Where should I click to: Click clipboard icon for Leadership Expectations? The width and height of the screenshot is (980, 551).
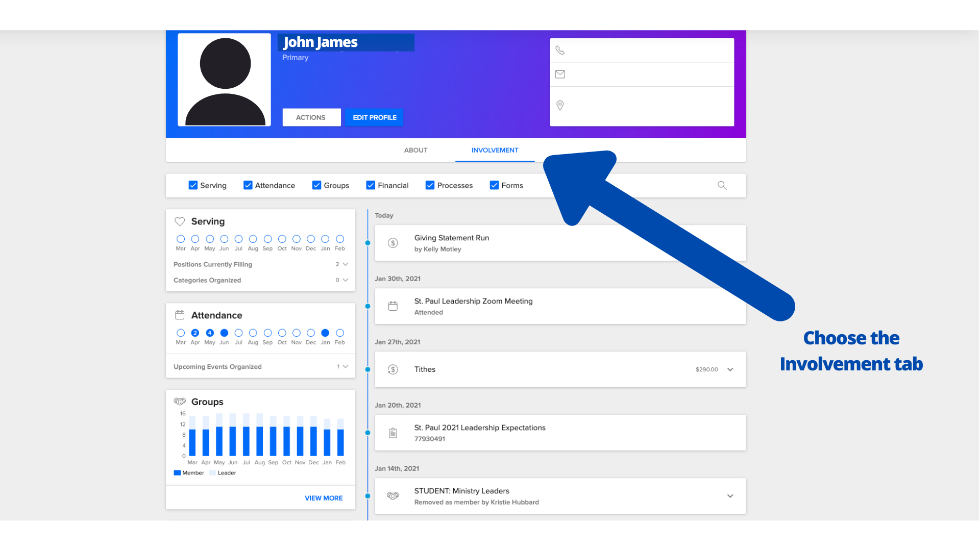pos(393,433)
